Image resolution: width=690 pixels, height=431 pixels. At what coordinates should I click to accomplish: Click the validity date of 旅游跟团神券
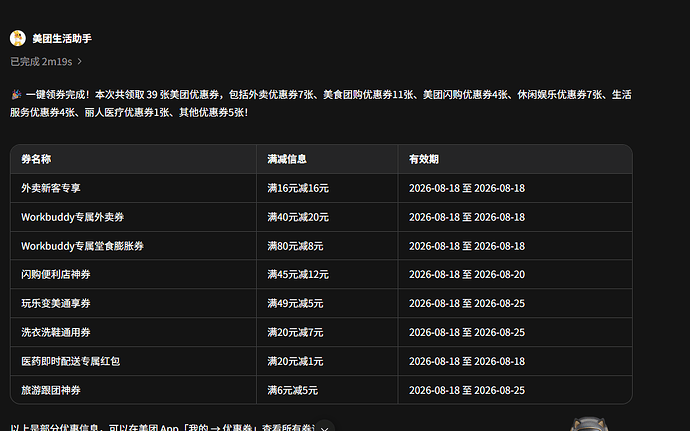click(467, 390)
